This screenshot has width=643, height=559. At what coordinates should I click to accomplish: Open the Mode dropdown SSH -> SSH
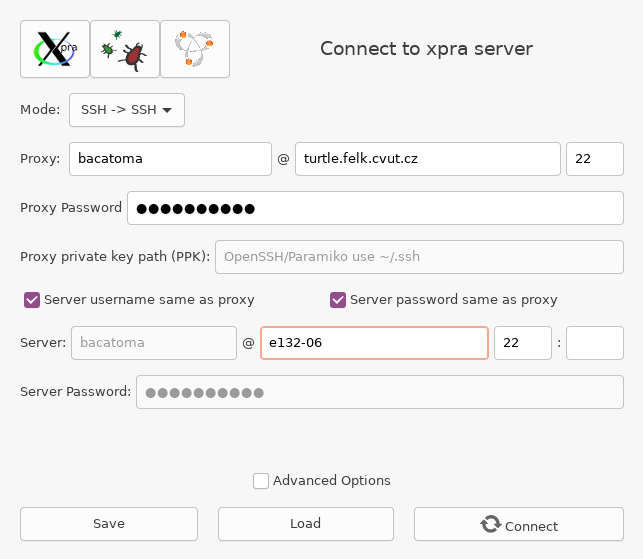pyautogui.click(x=127, y=110)
